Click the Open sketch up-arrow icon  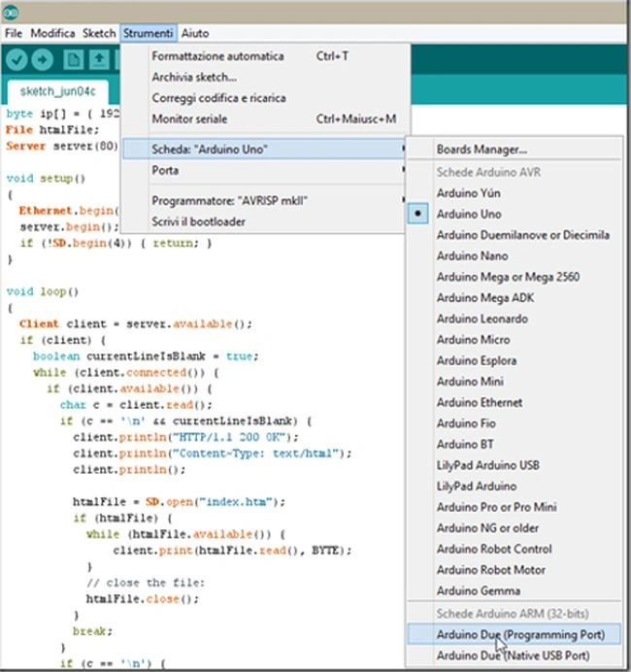click(99, 59)
